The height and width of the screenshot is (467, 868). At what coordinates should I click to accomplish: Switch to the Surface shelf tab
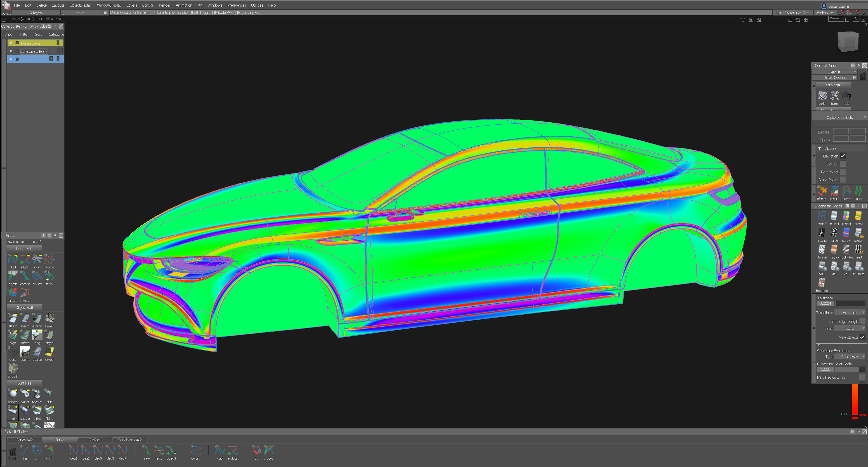[94, 440]
